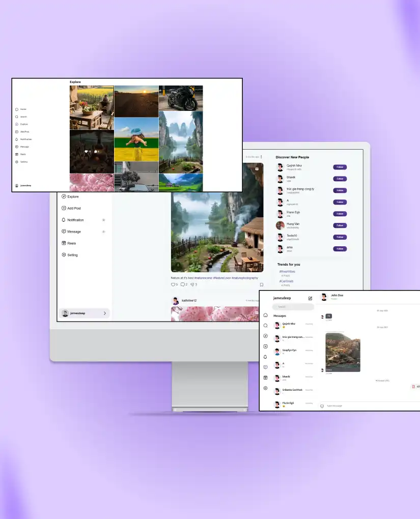Open the black motorcycle photo in Explore

[x=181, y=98]
